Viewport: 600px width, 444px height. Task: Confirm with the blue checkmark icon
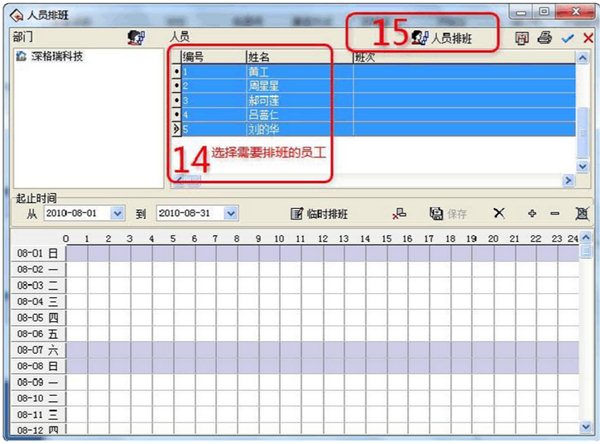point(567,38)
